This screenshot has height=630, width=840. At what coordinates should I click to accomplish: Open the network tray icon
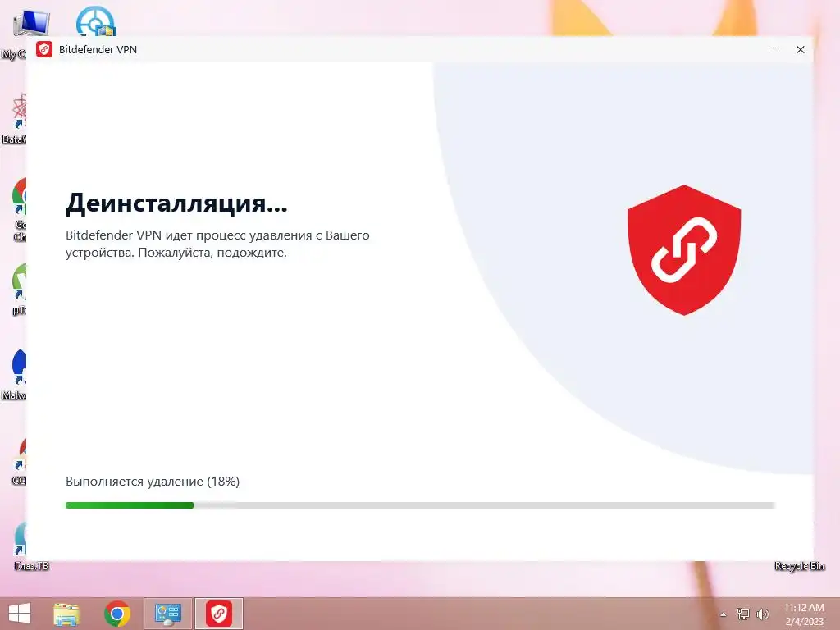tap(743, 614)
